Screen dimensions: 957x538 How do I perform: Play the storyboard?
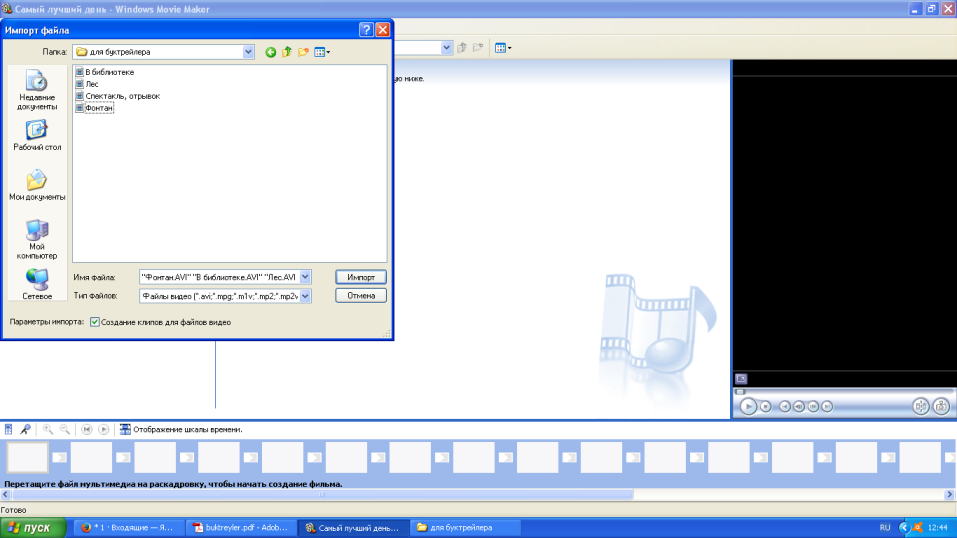104,429
